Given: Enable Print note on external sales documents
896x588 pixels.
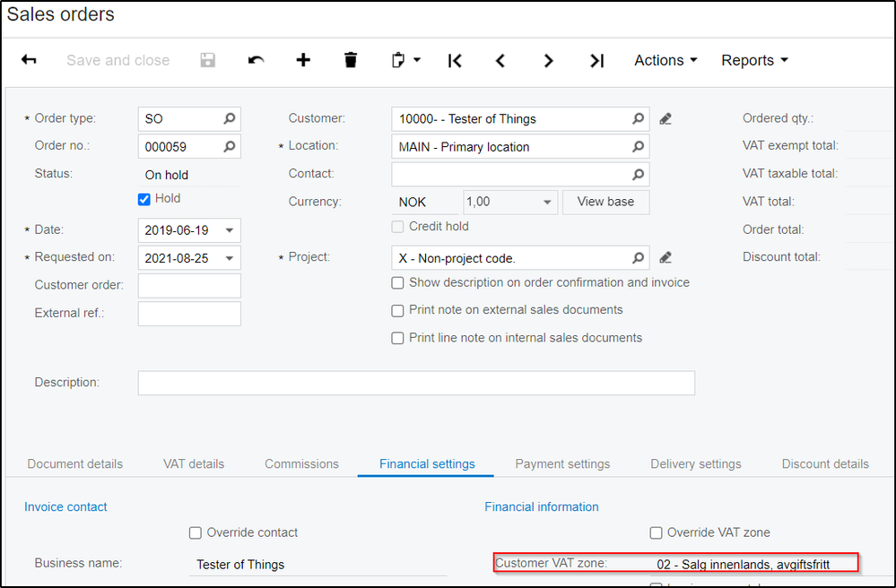Looking at the screenshot, I should tap(398, 311).
